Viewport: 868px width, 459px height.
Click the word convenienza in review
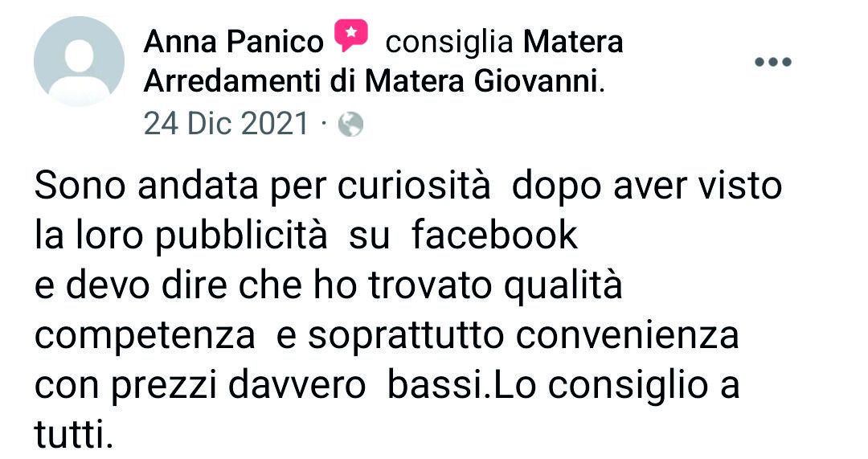(x=627, y=335)
